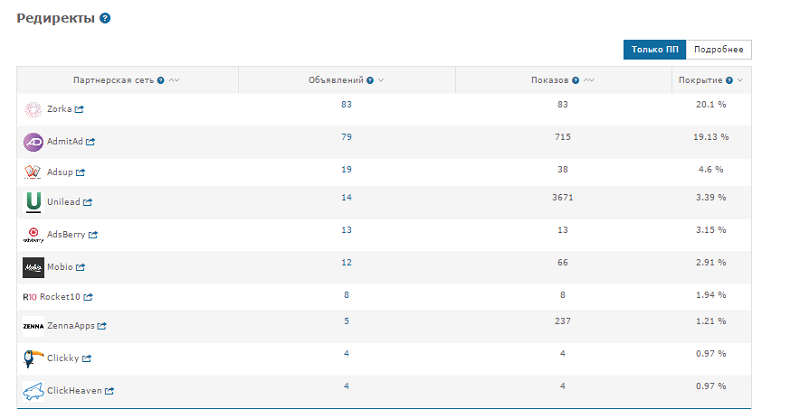
Task: Click the Clickky toucan logo
Action: (x=33, y=359)
